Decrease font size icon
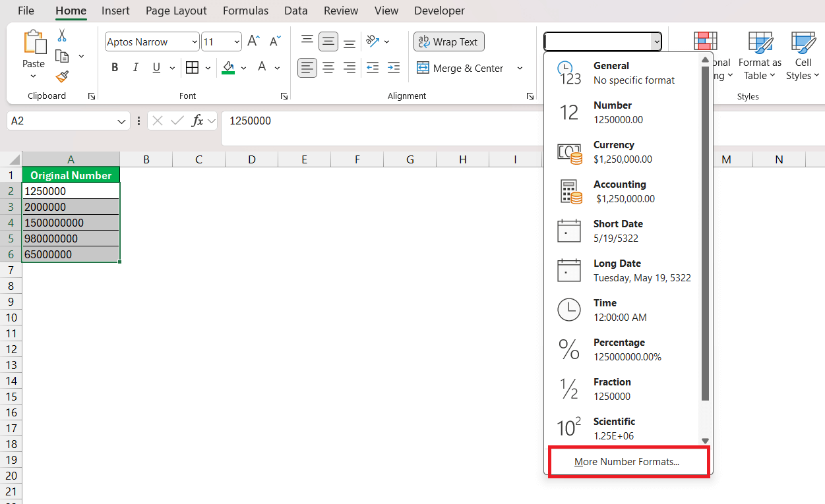The image size is (825, 504). tap(276, 42)
